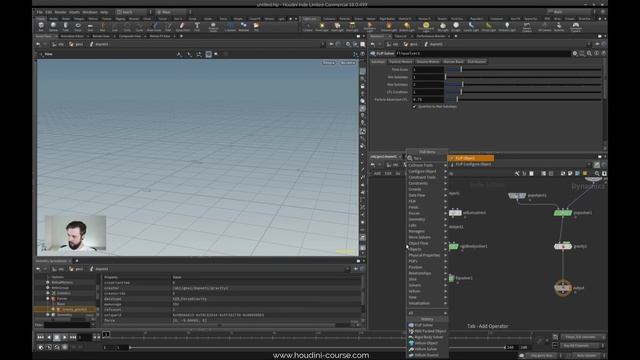Screen dimensions: 640x360
Task: Select the Font shelf tool
Action: tap(197, 27)
